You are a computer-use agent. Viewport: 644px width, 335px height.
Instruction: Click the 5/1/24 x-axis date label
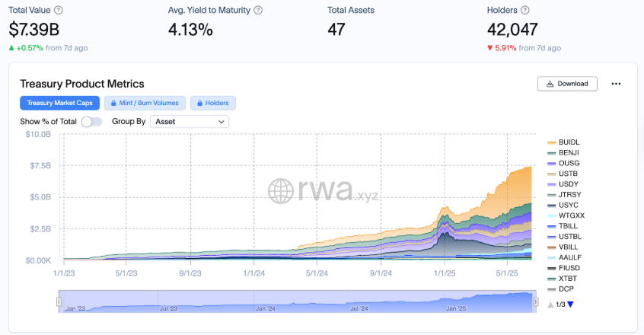click(x=317, y=273)
